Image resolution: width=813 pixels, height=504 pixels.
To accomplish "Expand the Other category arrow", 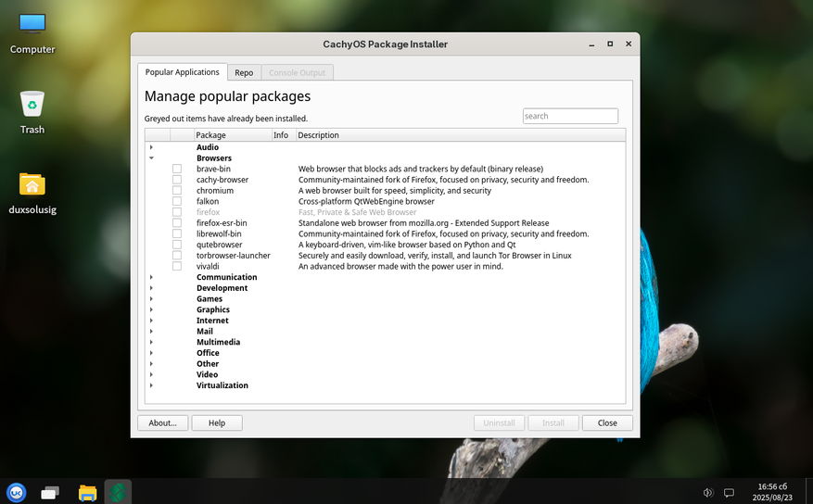I will (x=151, y=365).
